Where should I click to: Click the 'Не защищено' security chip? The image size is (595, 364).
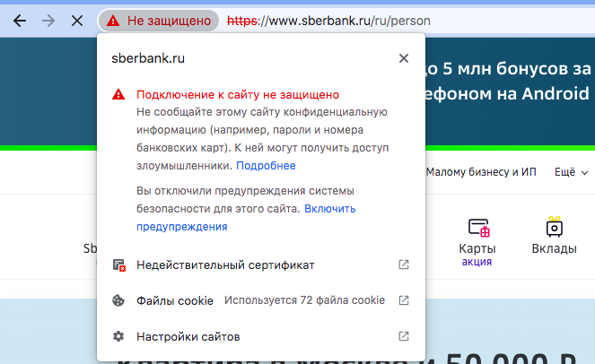point(159,21)
